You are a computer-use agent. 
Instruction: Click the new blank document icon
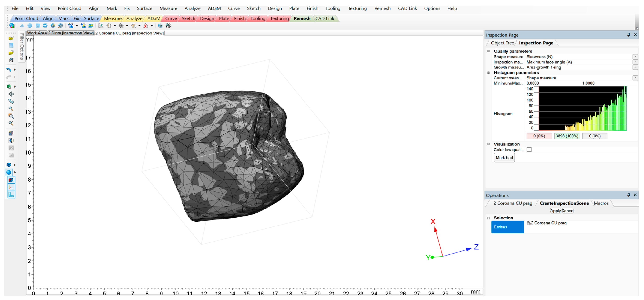tap(11, 46)
